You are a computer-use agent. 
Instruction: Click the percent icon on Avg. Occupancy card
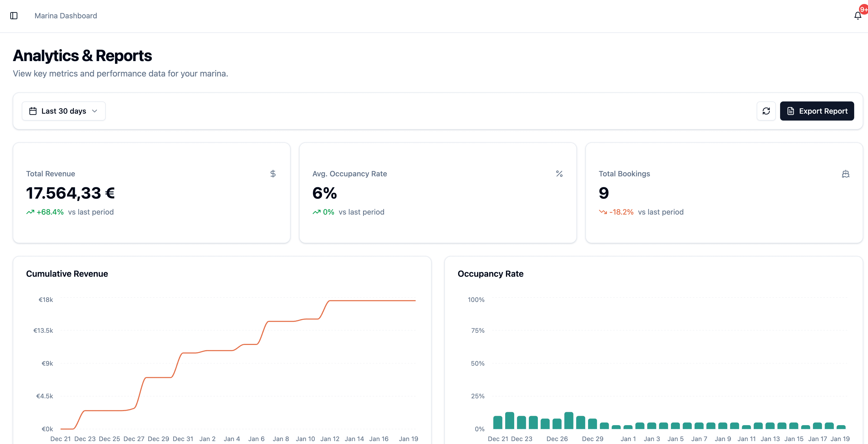[559, 174]
